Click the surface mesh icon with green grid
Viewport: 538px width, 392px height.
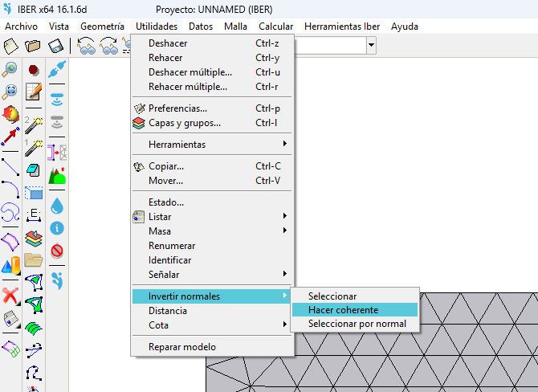[x=10, y=349]
